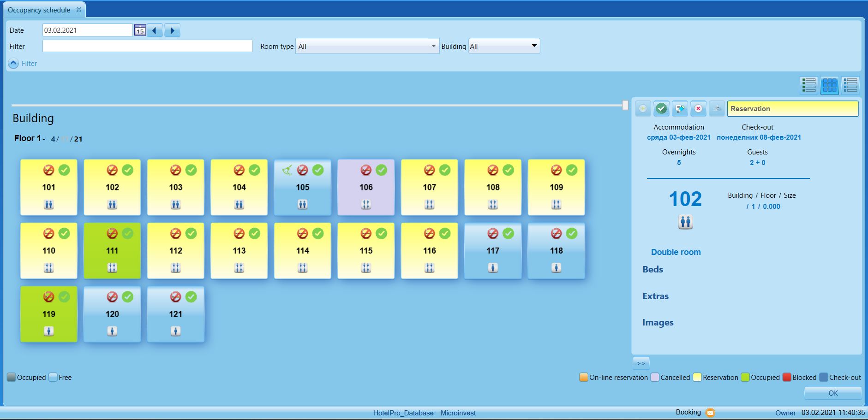Click the double-guest icon on room 104
868x420 pixels.
tap(239, 204)
